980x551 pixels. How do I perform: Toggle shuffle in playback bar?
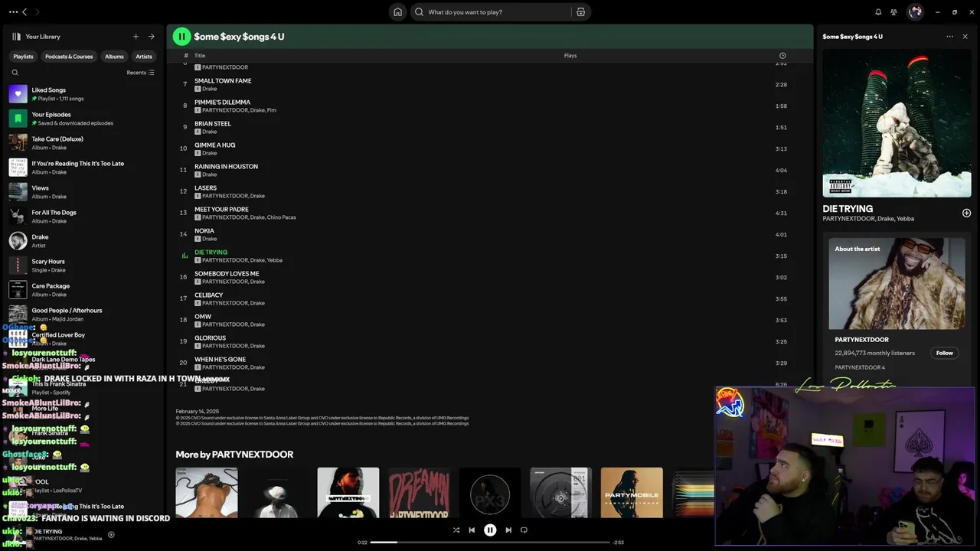click(x=456, y=530)
